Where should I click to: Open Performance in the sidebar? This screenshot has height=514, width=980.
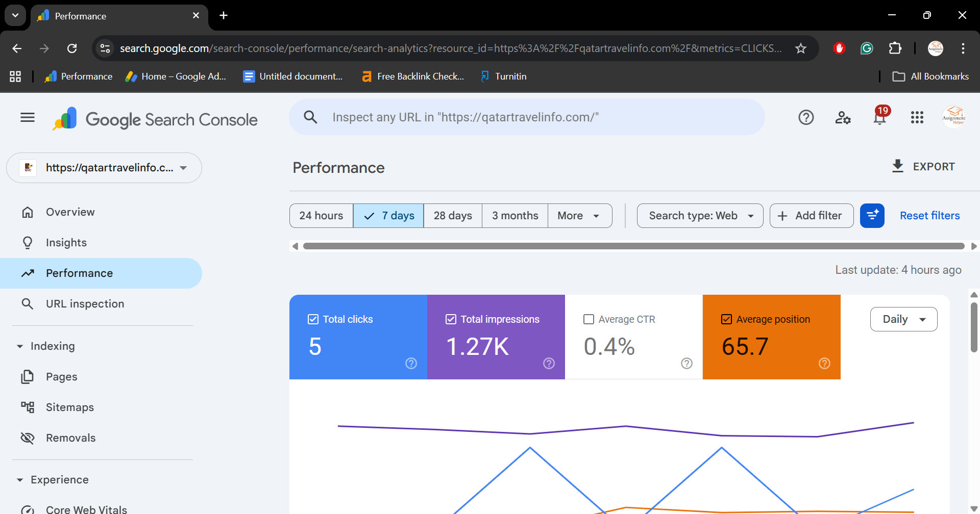point(101,273)
